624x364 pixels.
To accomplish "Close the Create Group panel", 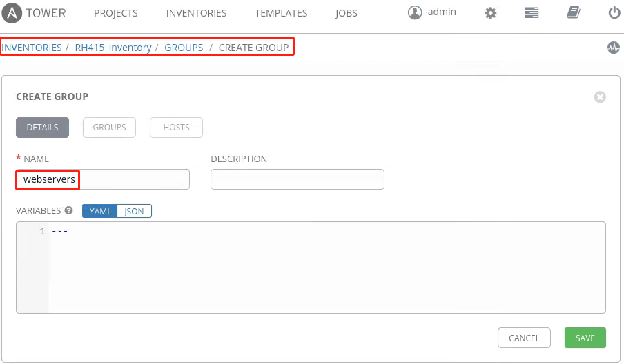I will [600, 97].
